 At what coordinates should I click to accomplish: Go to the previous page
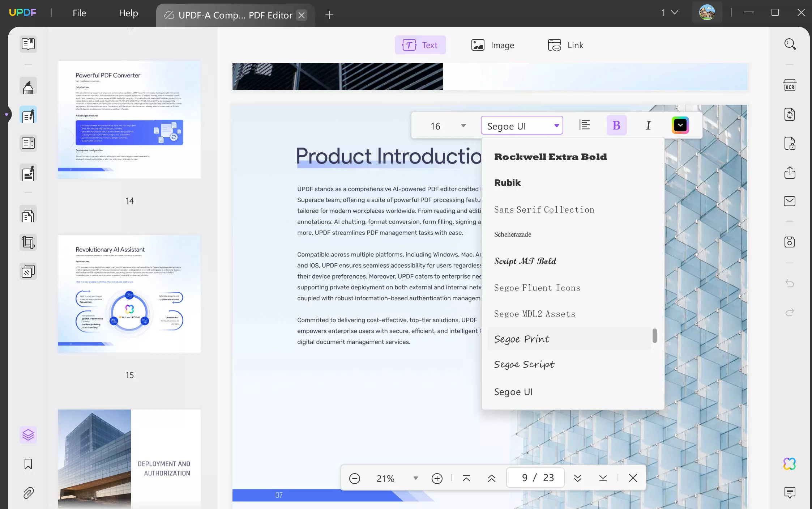pyautogui.click(x=491, y=478)
